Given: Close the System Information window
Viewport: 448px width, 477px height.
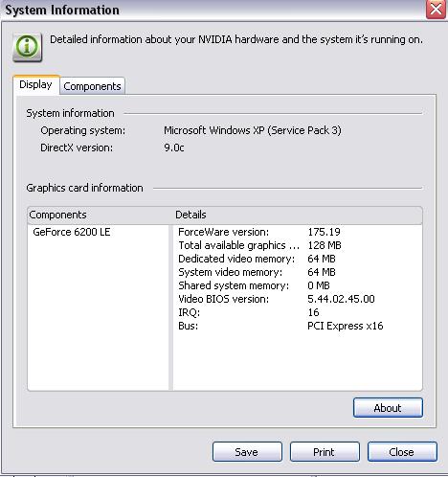Looking at the screenshot, I should point(436,10).
